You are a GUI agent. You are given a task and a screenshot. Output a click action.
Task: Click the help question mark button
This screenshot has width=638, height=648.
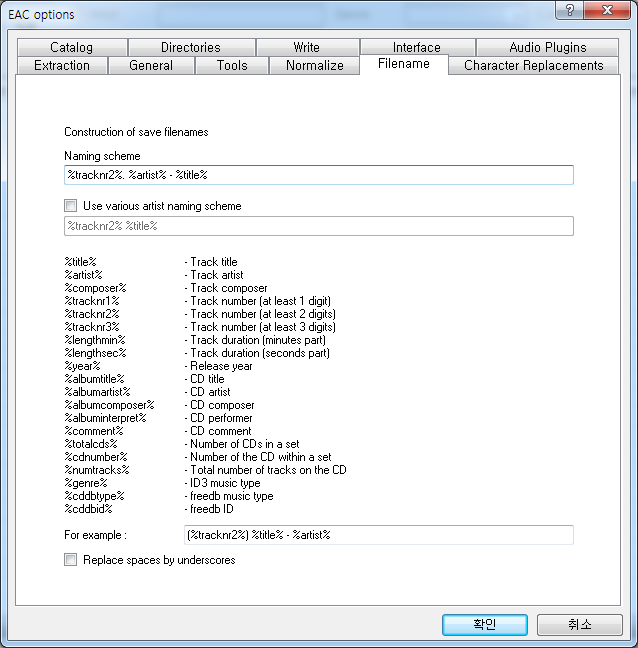[569, 10]
